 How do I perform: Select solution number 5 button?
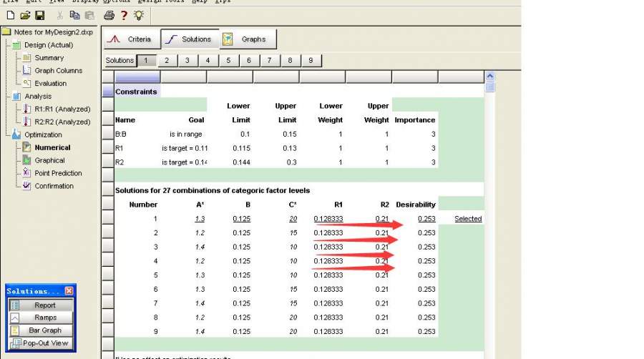pyautogui.click(x=228, y=61)
